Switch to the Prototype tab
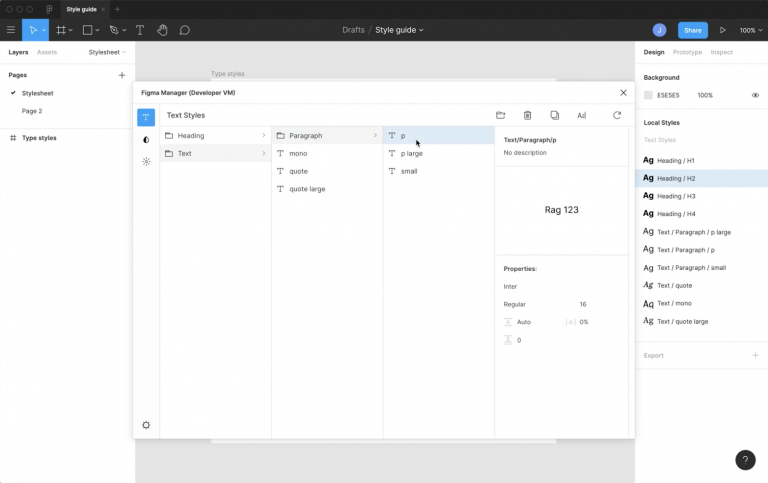Screen dimensions: 768x483 click(x=687, y=52)
